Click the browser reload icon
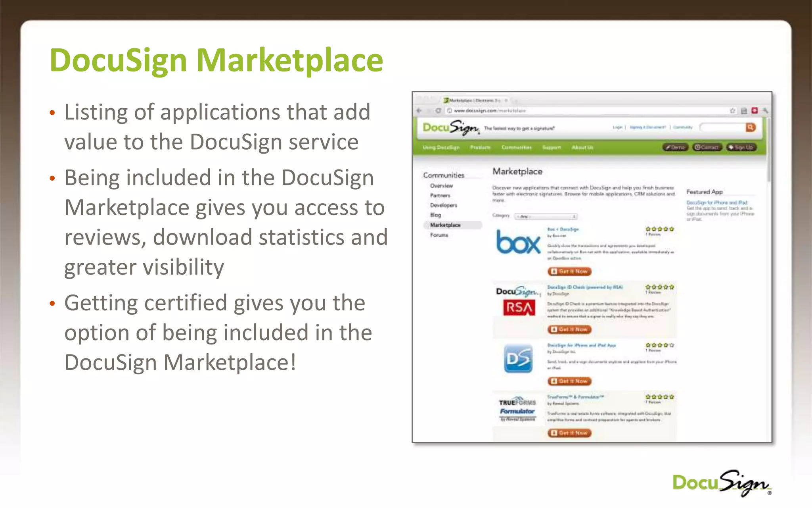Image resolution: width=812 pixels, height=508 pixels. point(438,111)
